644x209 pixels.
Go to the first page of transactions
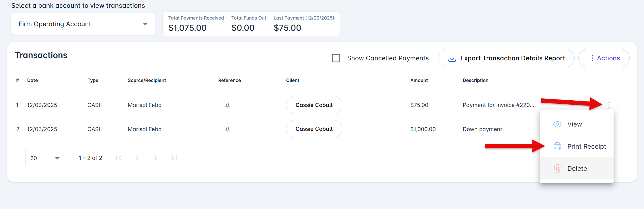[x=119, y=158]
